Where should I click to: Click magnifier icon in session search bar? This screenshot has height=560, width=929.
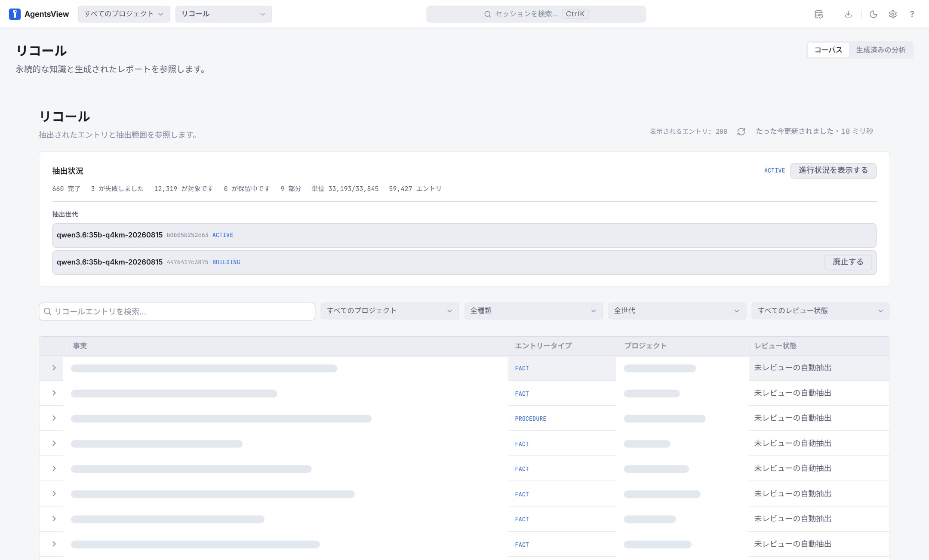[x=487, y=14]
